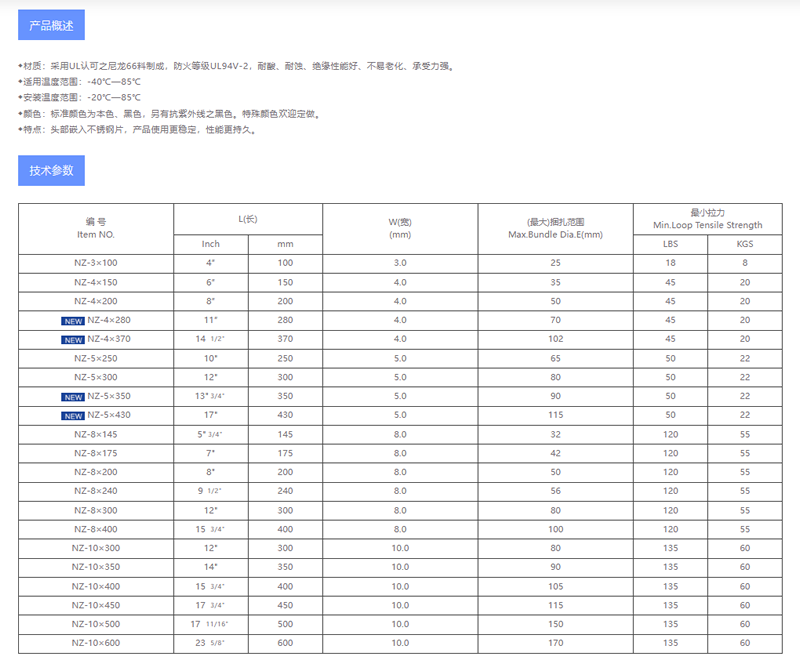Click the Min.Loop Tensile Strength header
Image resolution: width=800 pixels, height=657 pixels.
click(x=707, y=218)
